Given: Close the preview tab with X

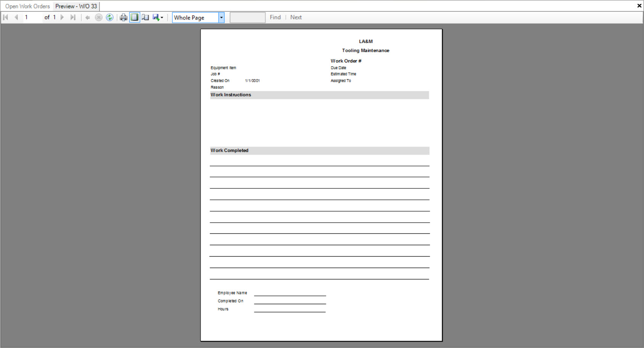Looking at the screenshot, I should coord(639,6).
